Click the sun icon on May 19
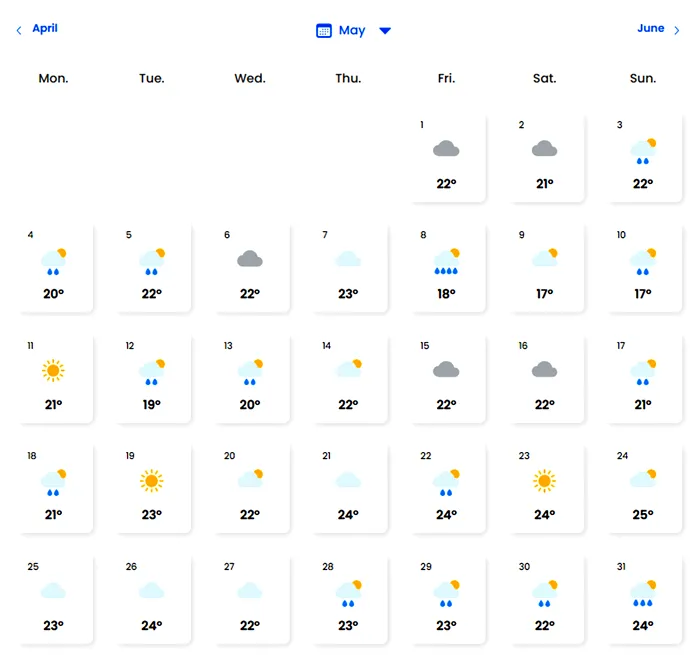The width and height of the screenshot is (700, 655). tap(151, 481)
